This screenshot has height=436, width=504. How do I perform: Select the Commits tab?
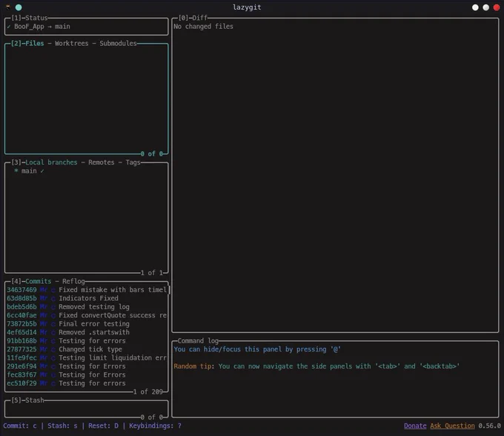click(x=39, y=281)
